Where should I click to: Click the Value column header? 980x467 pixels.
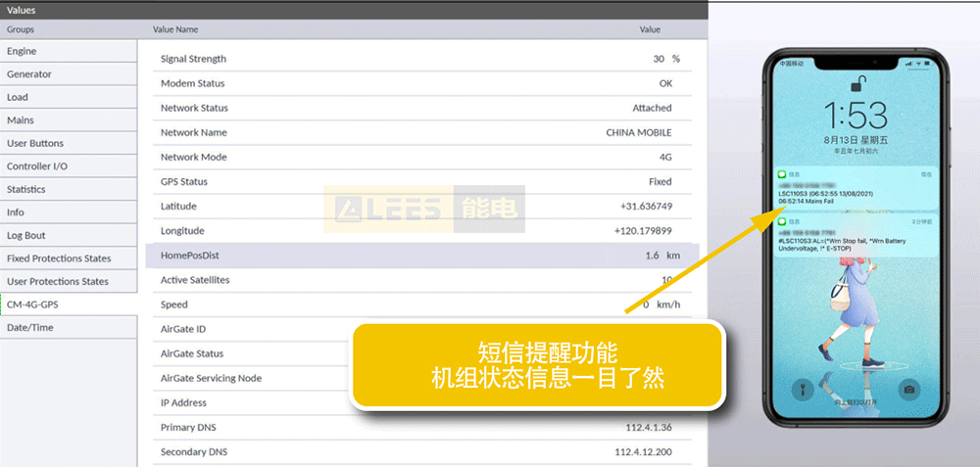tap(650, 29)
